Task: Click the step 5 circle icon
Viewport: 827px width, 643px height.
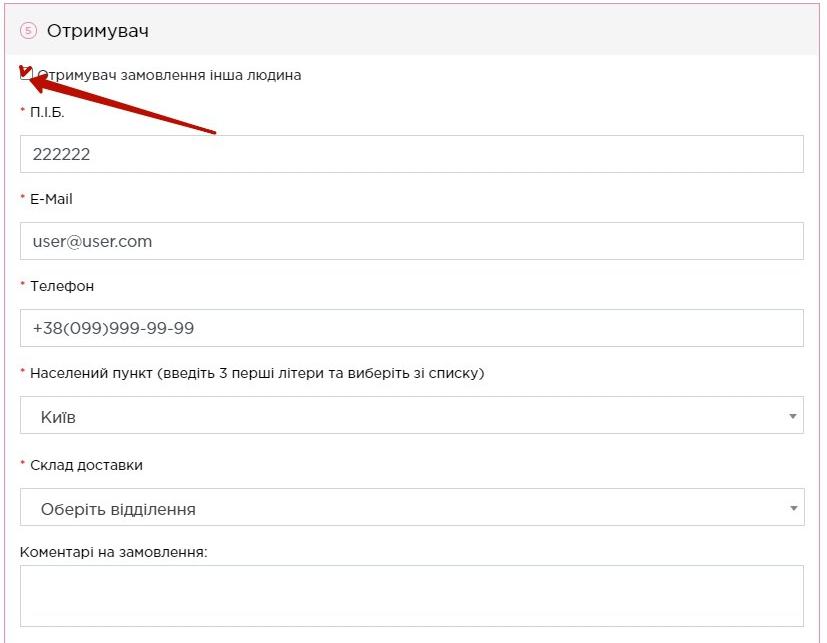Action: coord(28,31)
